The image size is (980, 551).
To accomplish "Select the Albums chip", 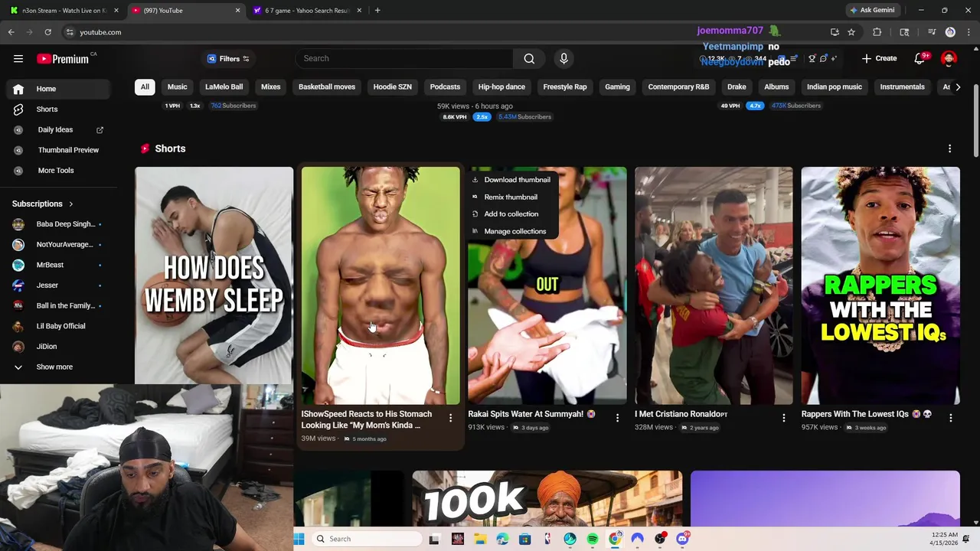I will click(x=776, y=86).
